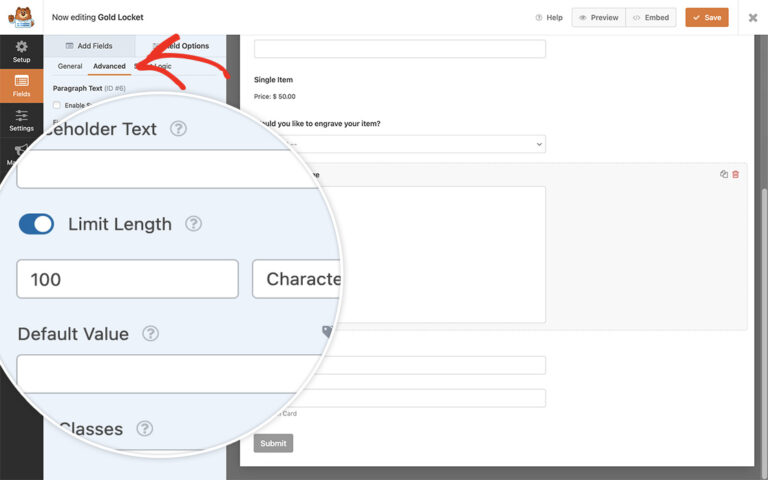The height and width of the screenshot is (480, 768).
Task: Click the WPForms bear logo
Action: coord(22,17)
